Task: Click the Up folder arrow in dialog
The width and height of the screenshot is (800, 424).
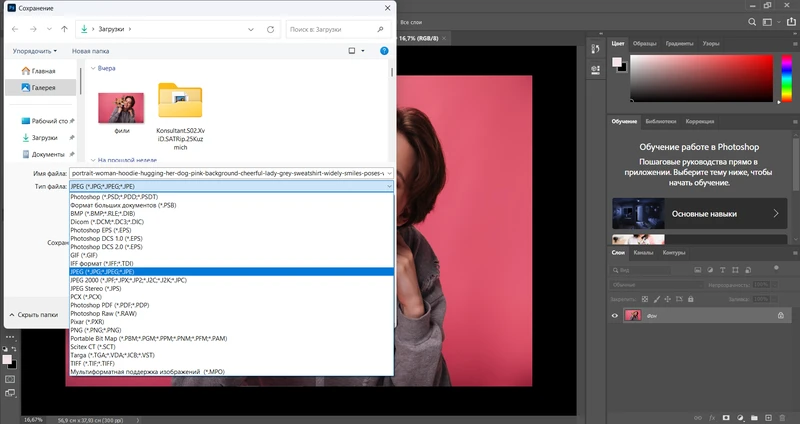Action: 66,30
